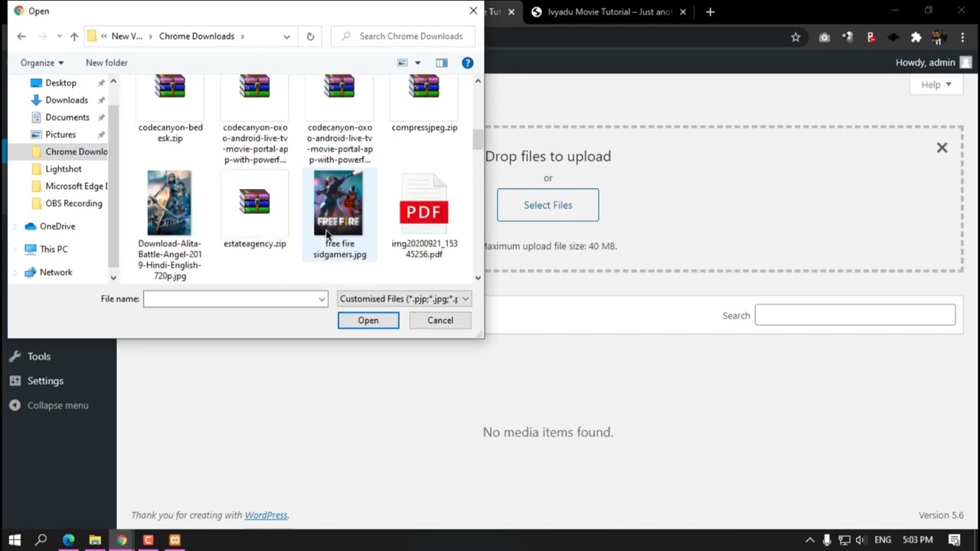Select compressjpeg.zip archive
This screenshot has height=551, width=980.
tap(424, 104)
